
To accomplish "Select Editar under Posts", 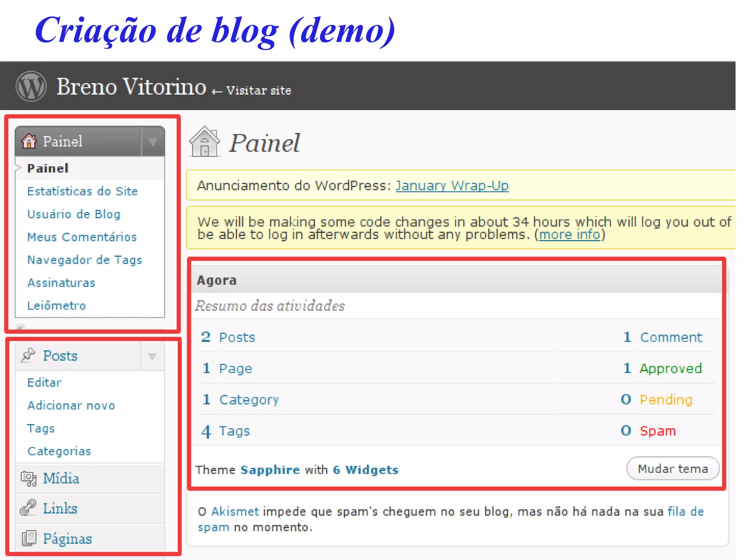I will coord(44,382).
